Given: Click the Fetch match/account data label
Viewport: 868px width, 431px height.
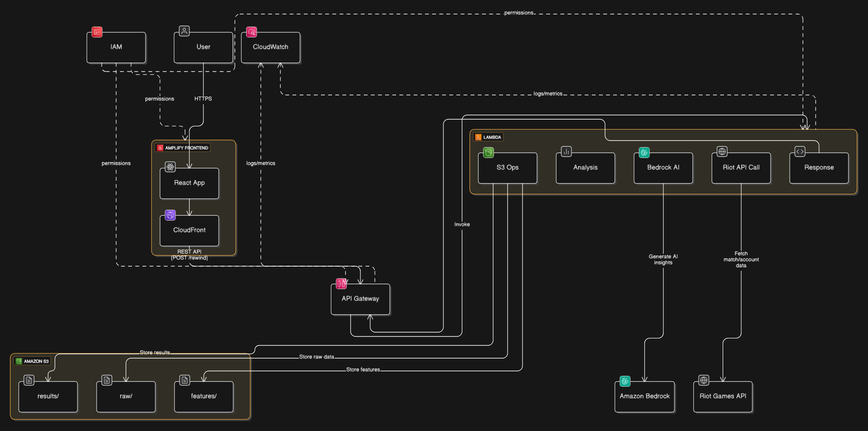Looking at the screenshot, I should point(741,259).
